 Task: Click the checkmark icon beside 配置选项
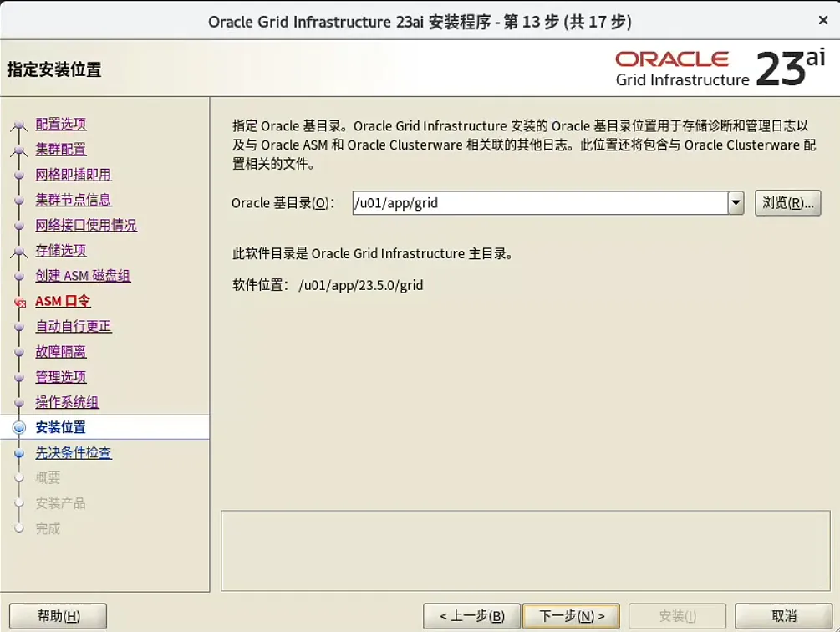pos(20,124)
